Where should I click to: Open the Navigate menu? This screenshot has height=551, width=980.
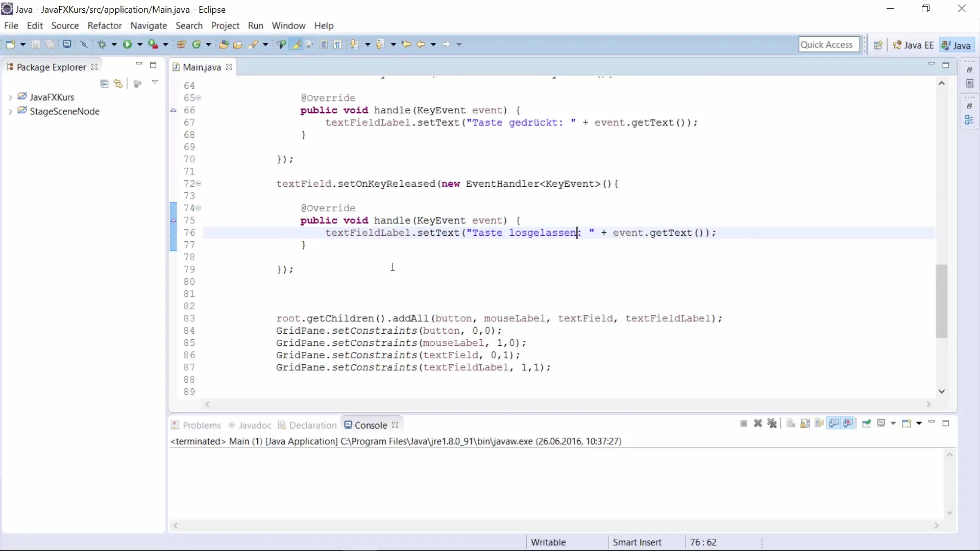point(149,26)
